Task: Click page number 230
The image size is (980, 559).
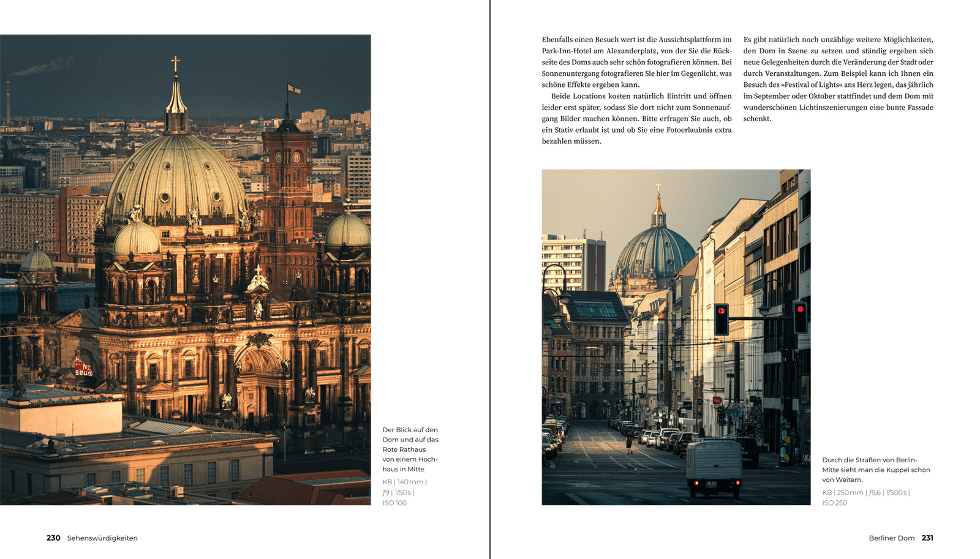Action: [x=53, y=538]
